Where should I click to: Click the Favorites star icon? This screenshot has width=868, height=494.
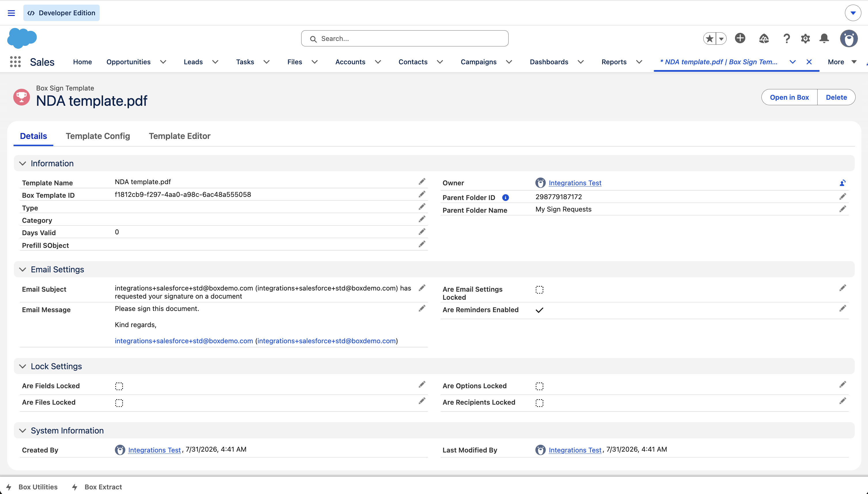[710, 38]
